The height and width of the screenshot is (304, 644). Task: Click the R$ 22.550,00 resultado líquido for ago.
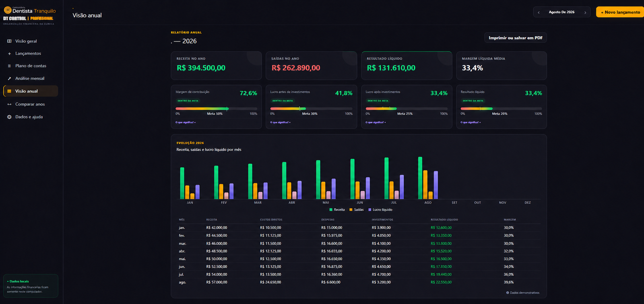click(x=441, y=282)
